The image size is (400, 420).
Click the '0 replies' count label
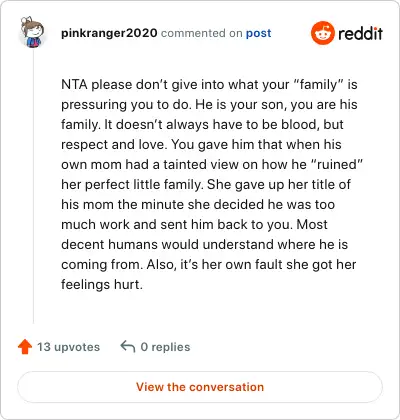click(165, 347)
